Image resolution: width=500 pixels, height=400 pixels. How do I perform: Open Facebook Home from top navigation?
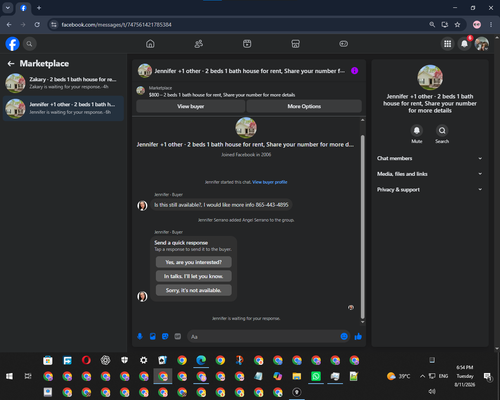150,44
